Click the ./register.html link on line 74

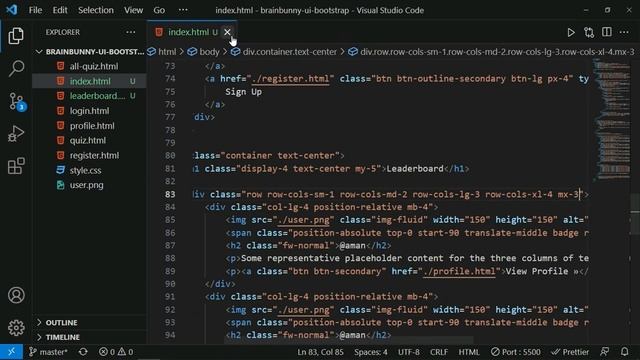pos(291,79)
